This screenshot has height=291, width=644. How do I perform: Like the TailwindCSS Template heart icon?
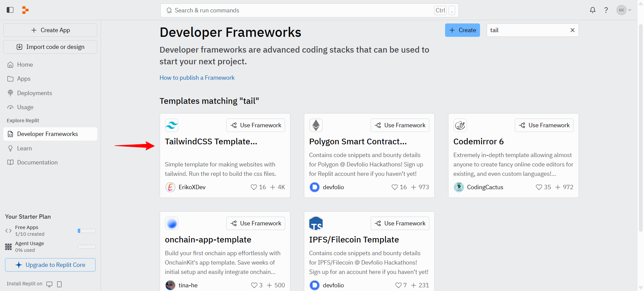pyautogui.click(x=254, y=187)
